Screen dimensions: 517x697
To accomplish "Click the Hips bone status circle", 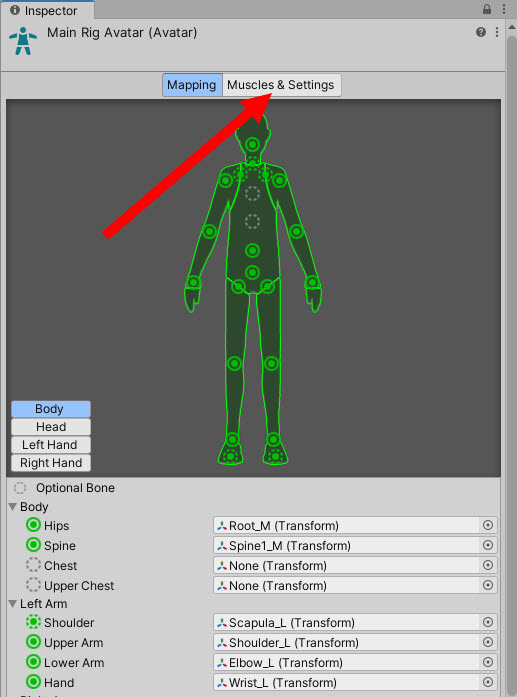I will click(x=33, y=525).
